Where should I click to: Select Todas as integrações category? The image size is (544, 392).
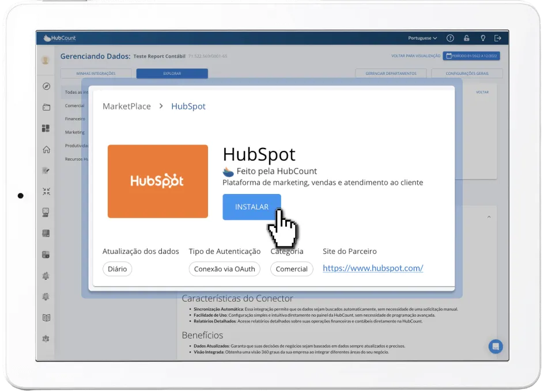(76, 92)
